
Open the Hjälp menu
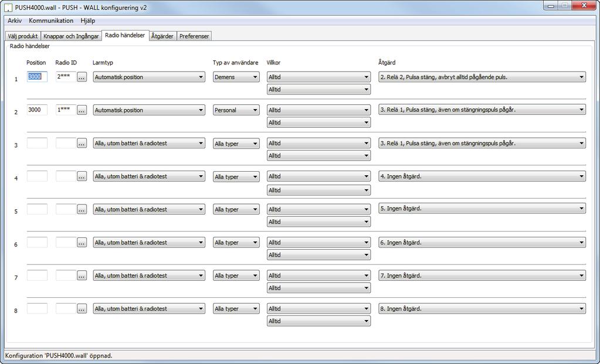(87, 21)
